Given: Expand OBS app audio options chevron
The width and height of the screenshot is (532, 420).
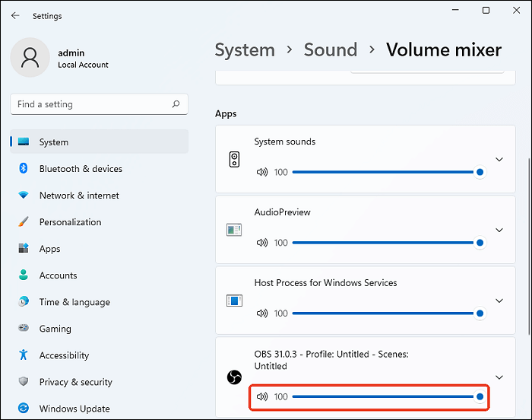Looking at the screenshot, I should pyautogui.click(x=499, y=377).
